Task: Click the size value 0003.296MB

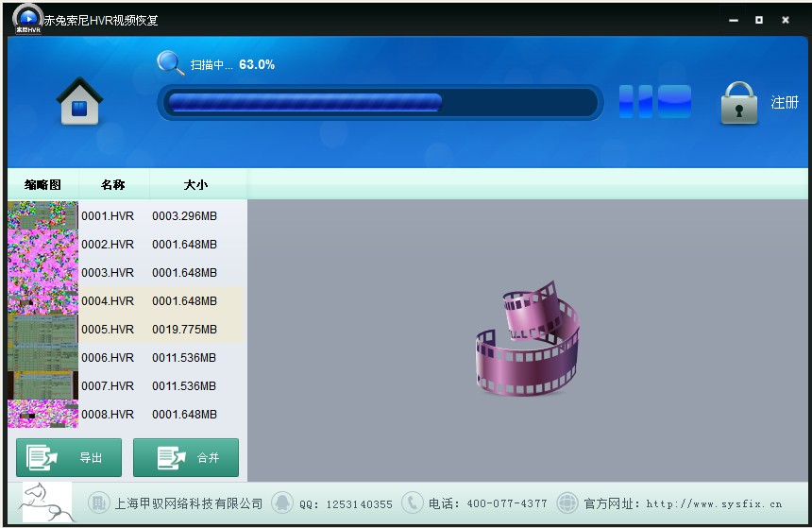Action: pos(184,216)
